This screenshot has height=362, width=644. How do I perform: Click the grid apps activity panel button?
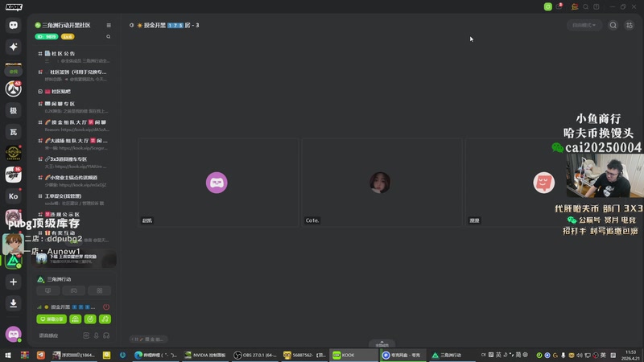[x=99, y=291]
